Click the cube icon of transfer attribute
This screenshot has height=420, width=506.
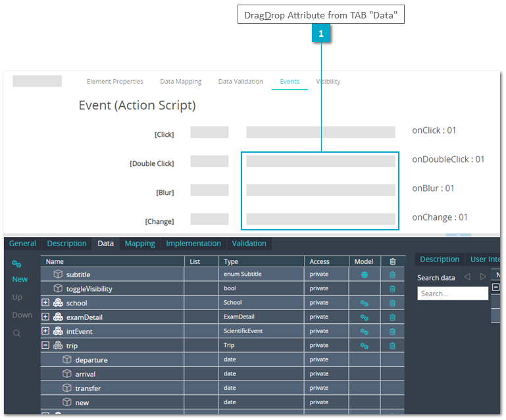67,388
